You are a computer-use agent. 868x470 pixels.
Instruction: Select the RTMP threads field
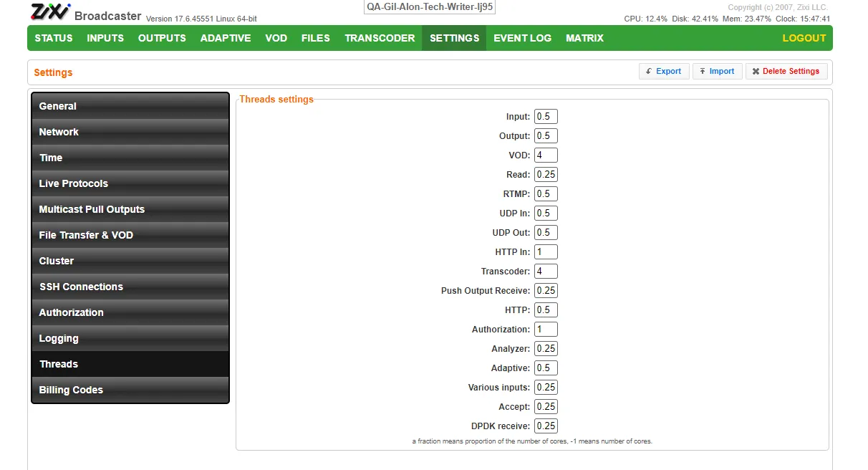pyautogui.click(x=546, y=194)
